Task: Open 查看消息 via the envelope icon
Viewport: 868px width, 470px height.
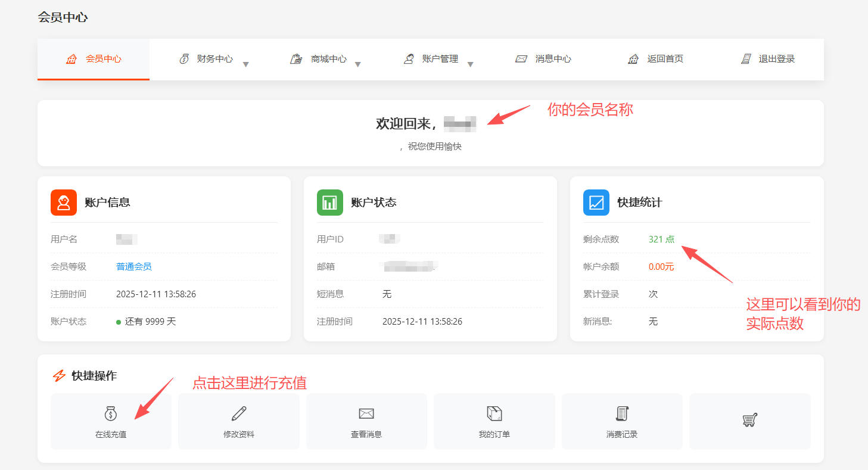Action: coord(366,413)
